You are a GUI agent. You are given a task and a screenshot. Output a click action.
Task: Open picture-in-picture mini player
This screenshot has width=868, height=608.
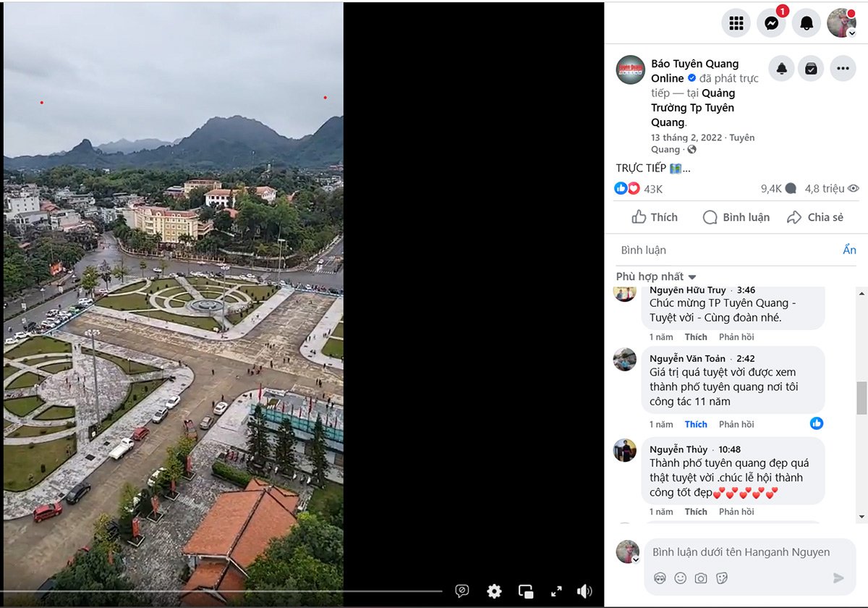tap(526, 591)
